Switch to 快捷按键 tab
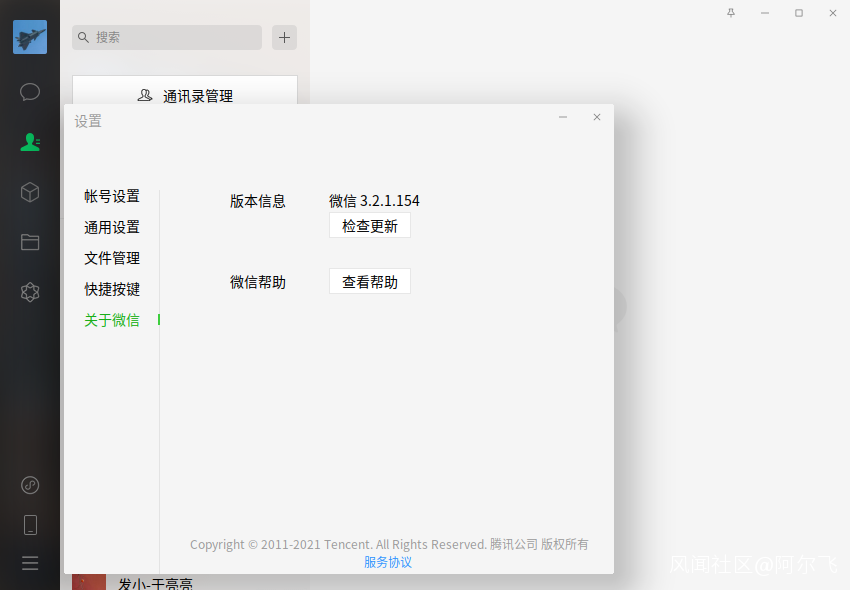The height and width of the screenshot is (590, 850). click(112, 289)
